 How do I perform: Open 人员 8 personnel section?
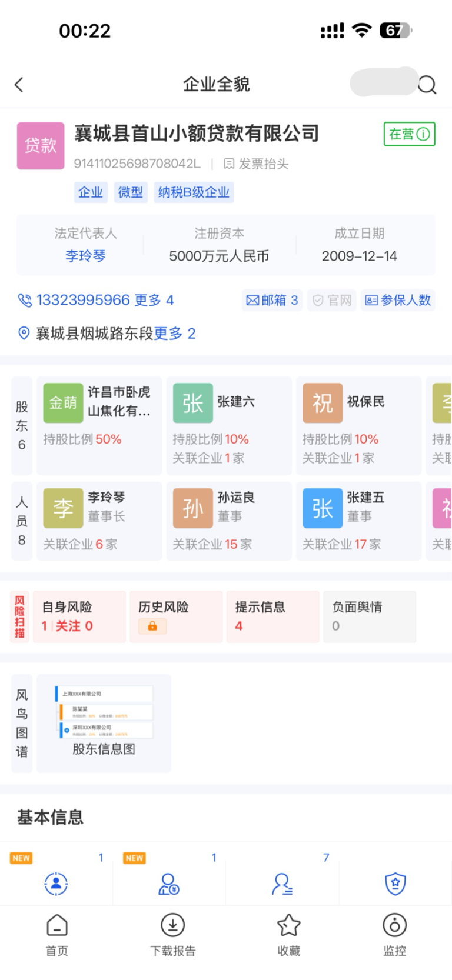(x=22, y=521)
